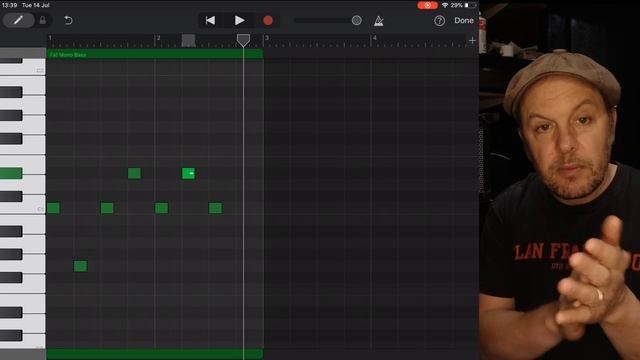Tap the screen recording indicator in status bar
Screen dimensions: 640x360
(427, 5)
